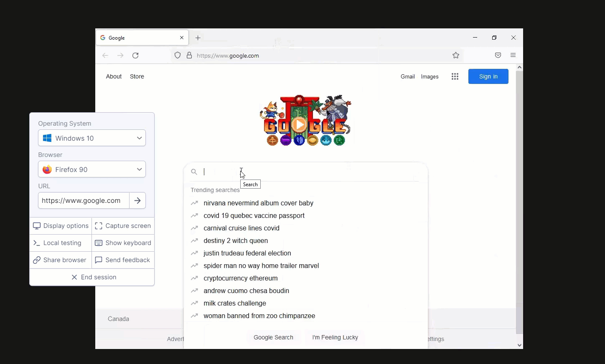Click the Google Search button
This screenshot has height=364, width=605.
[x=274, y=337]
